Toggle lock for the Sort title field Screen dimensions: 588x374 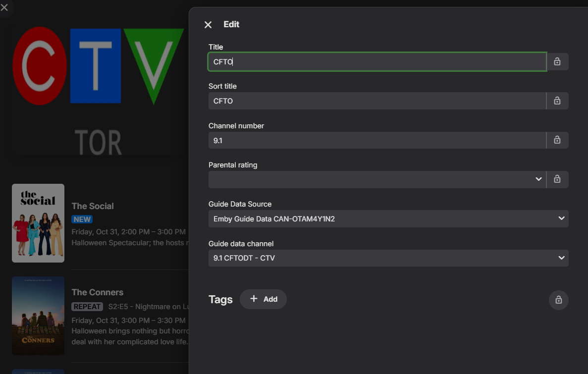click(557, 101)
